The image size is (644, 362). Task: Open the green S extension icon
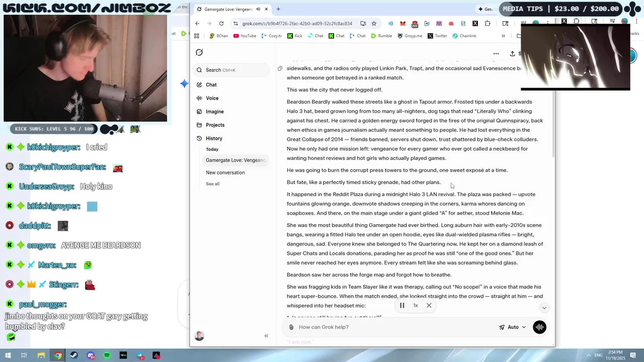(x=463, y=24)
